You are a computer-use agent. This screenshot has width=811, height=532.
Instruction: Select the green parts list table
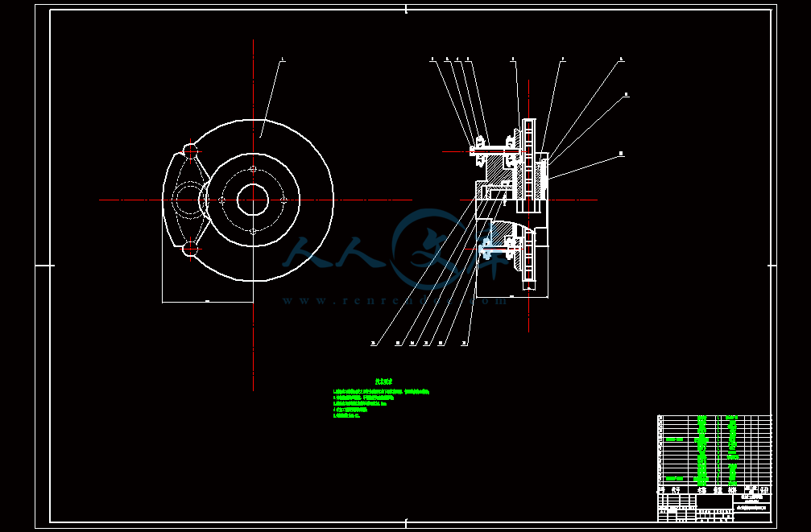[x=714, y=450]
